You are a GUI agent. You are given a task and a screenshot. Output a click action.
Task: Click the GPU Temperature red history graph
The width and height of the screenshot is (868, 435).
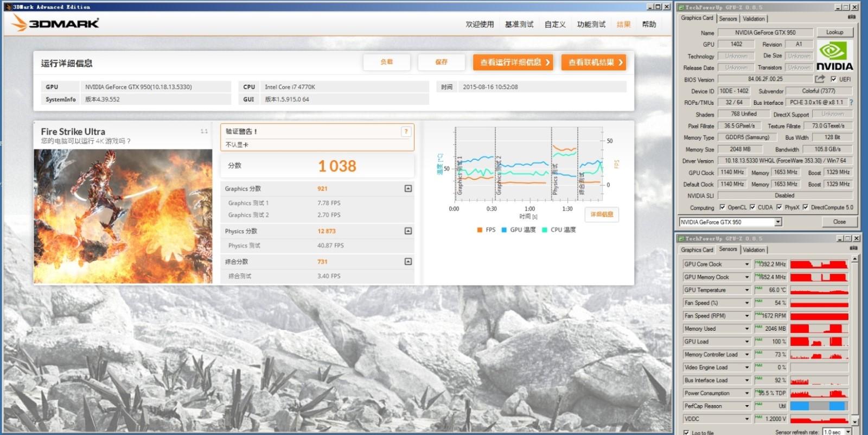click(x=819, y=290)
